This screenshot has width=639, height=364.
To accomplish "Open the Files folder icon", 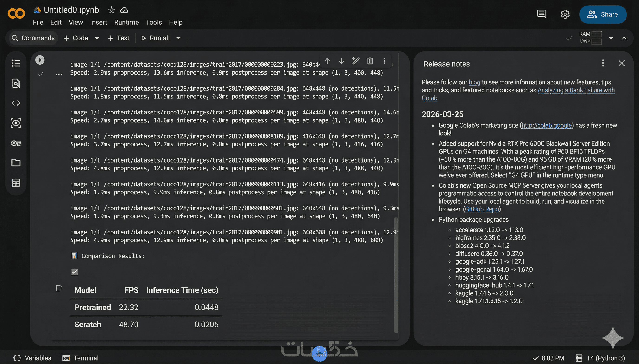I will [x=16, y=163].
